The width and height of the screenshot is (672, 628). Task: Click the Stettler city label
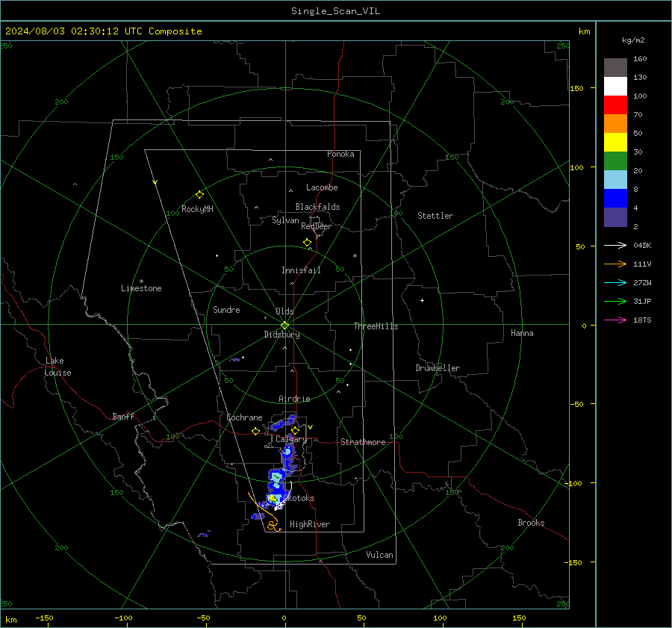[x=435, y=216]
